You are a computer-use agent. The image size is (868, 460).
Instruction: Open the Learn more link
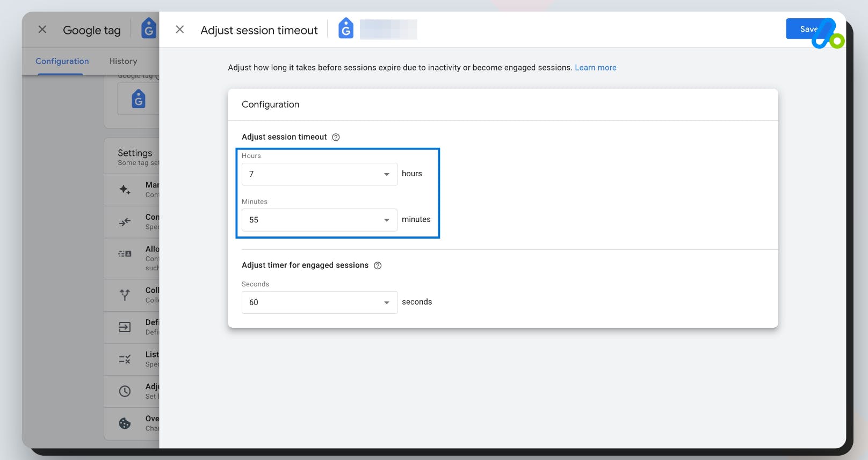595,67
